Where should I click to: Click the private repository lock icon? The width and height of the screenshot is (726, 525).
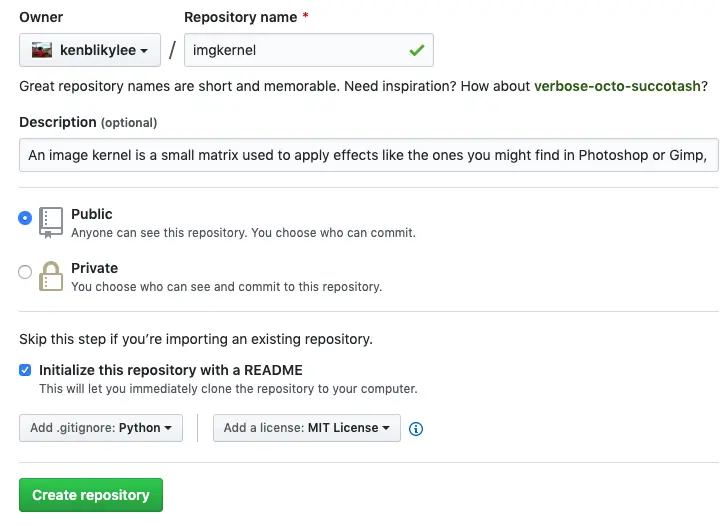(50, 275)
